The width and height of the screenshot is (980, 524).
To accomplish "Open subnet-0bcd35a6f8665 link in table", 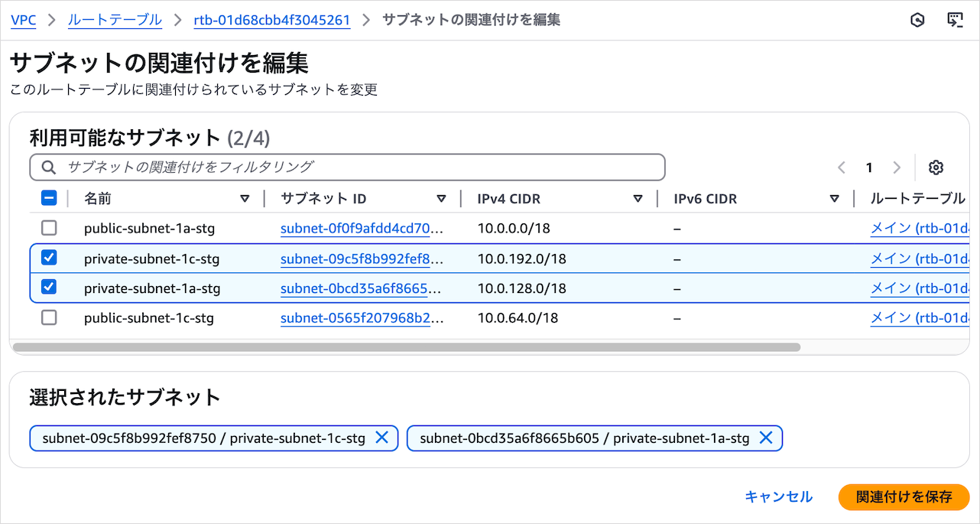I will pos(362,288).
